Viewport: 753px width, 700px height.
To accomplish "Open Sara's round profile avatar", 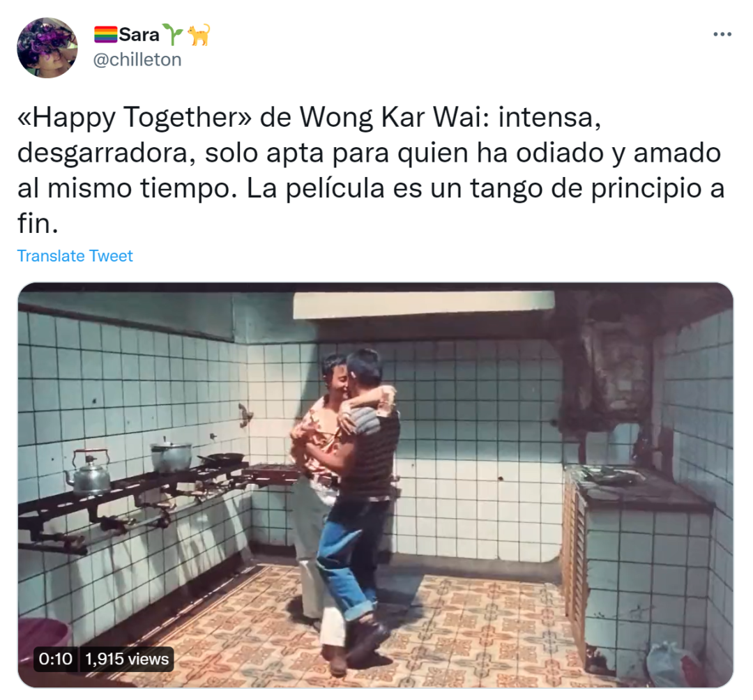I will pos(47,47).
